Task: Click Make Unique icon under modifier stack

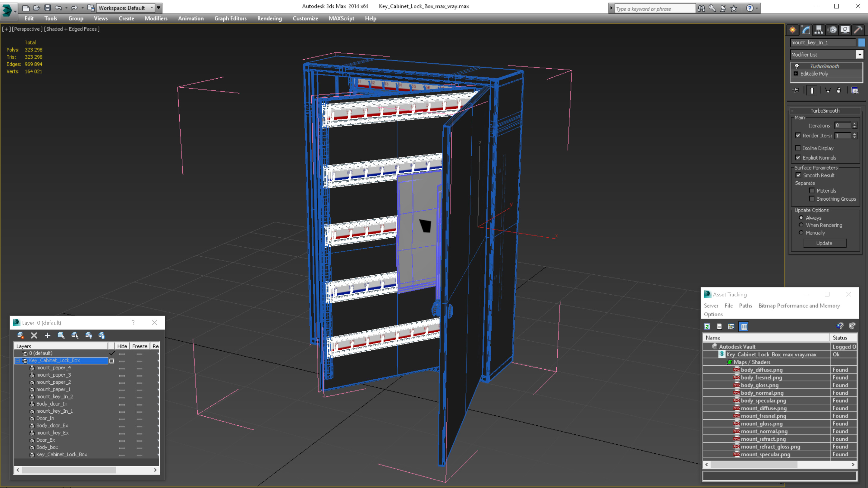Action: [828, 90]
